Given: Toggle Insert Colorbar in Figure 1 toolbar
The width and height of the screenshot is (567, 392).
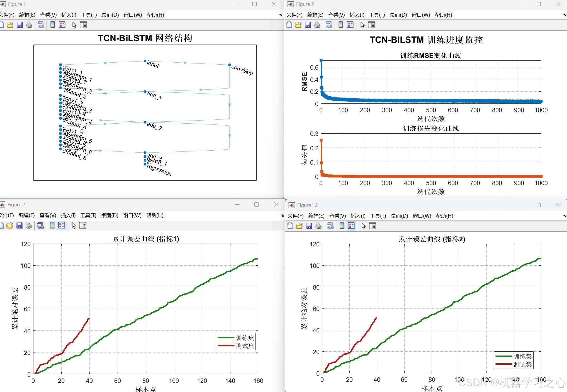Looking at the screenshot, I should pyautogui.click(x=53, y=25).
